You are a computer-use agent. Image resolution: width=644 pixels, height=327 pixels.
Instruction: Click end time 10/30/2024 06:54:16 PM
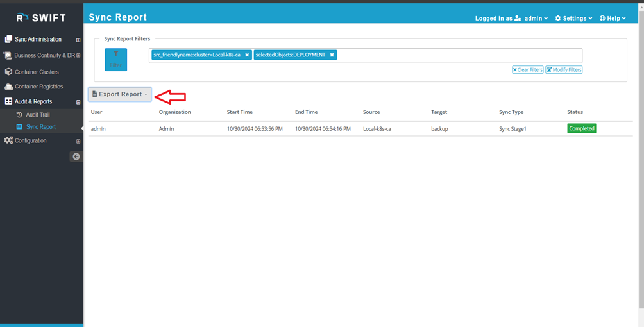tap(323, 129)
